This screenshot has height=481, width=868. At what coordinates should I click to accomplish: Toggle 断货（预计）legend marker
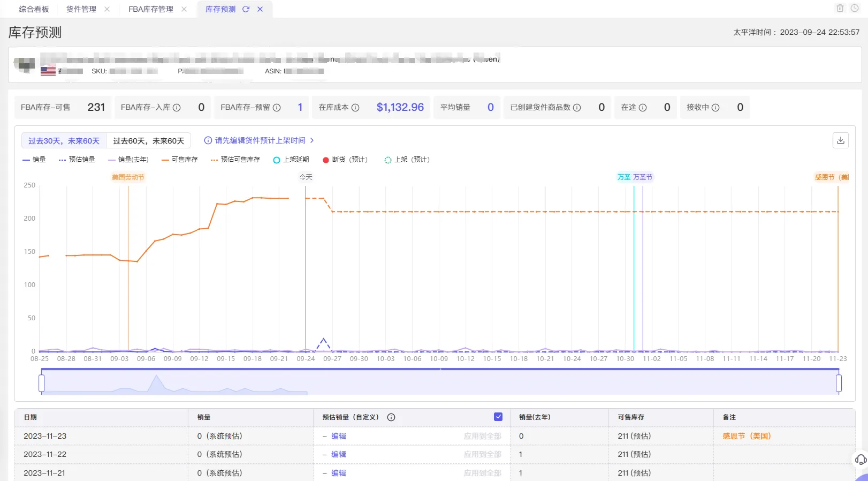(345, 160)
